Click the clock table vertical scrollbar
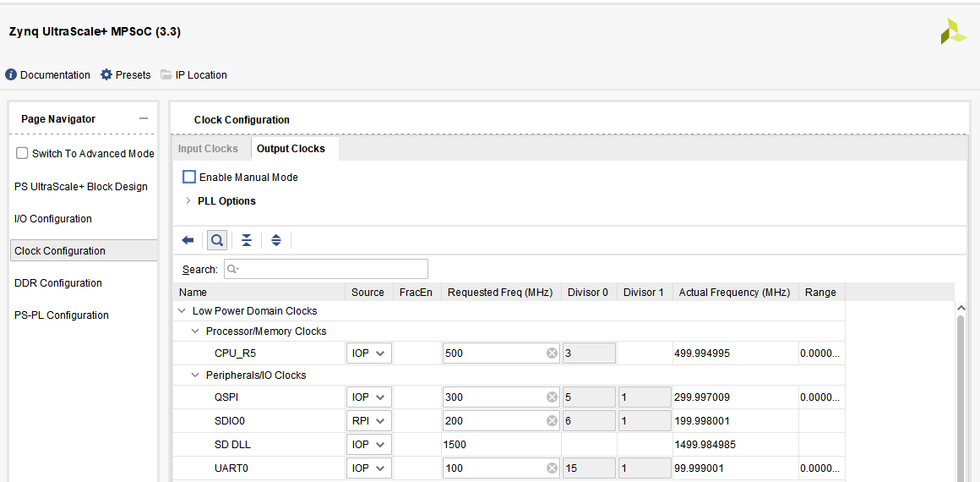Viewport: 980px width, 482px height. tap(961, 399)
